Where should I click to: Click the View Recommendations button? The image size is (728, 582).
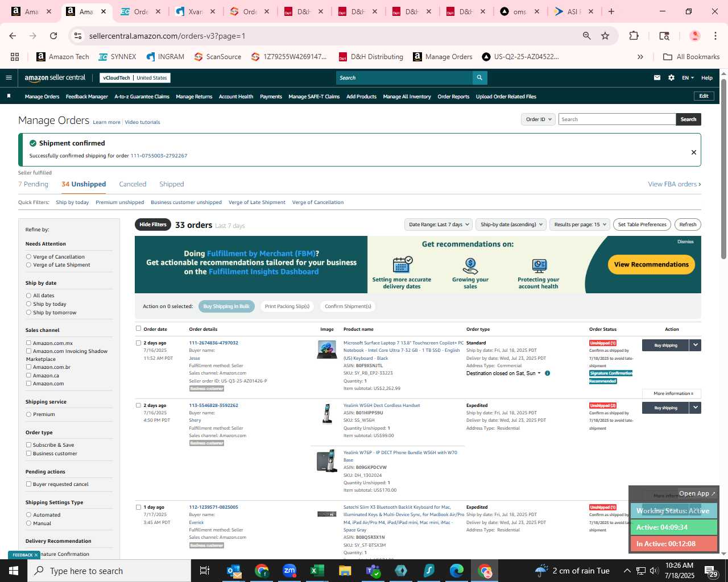click(x=651, y=264)
